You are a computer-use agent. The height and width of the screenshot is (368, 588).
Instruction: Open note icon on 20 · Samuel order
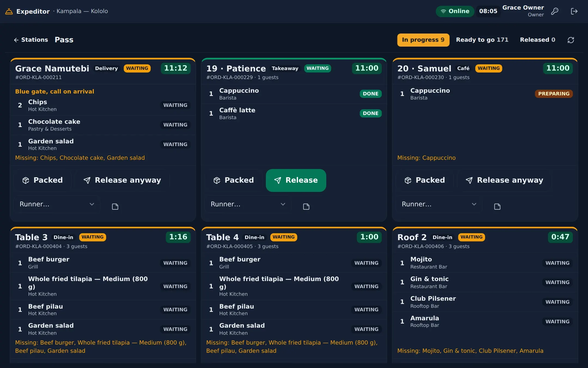click(497, 207)
